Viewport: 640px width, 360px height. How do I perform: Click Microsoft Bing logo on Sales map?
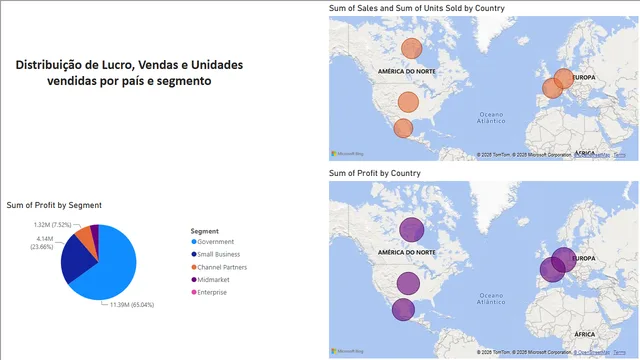347,154
